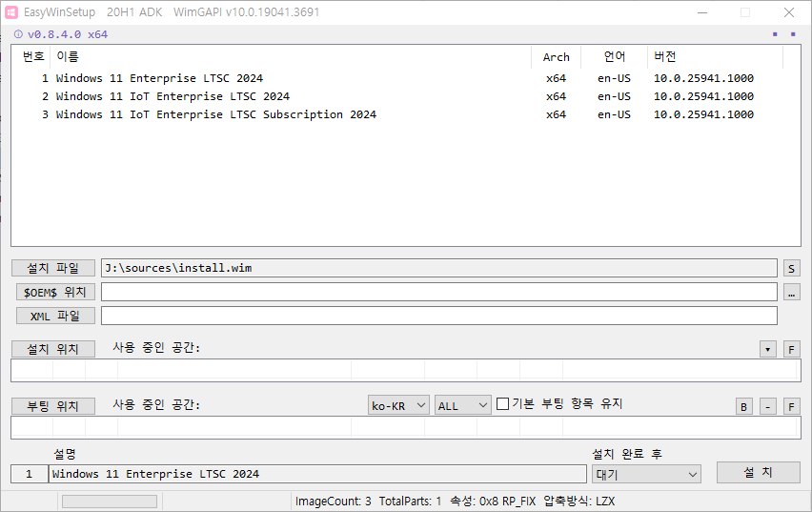The height and width of the screenshot is (512, 812).
Task: Close the EasyWinSetup window
Action: point(789,12)
